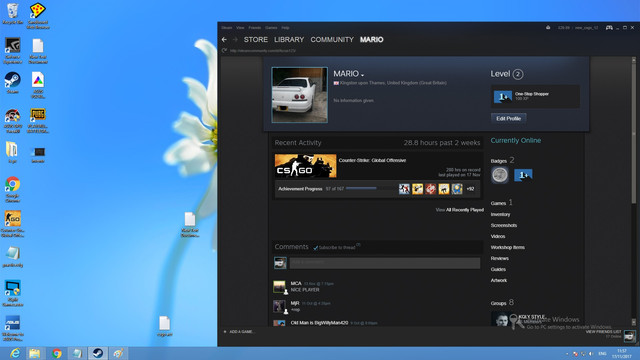Open the ASUS shortcut on the desktop
This screenshot has height=360, width=640.
click(x=12, y=328)
